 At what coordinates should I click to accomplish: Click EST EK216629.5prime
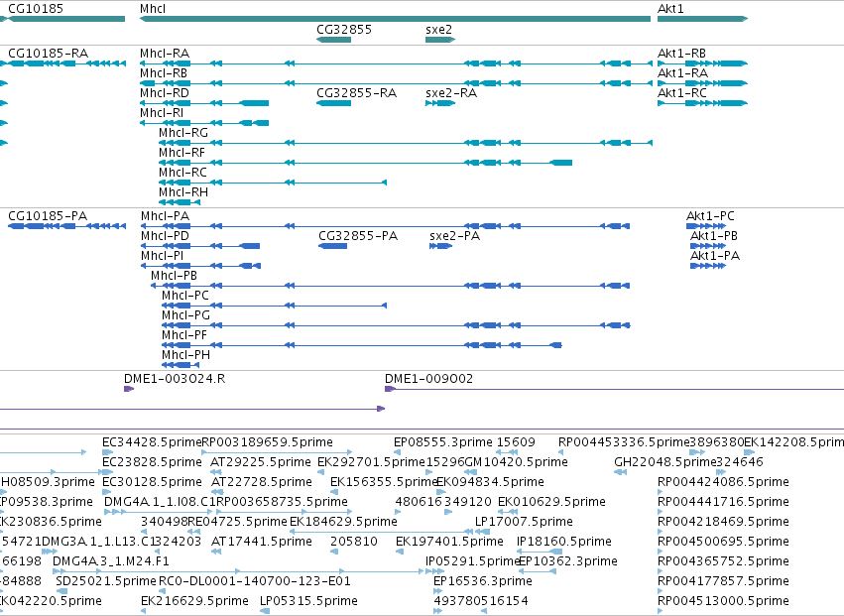pyautogui.click(x=144, y=611)
